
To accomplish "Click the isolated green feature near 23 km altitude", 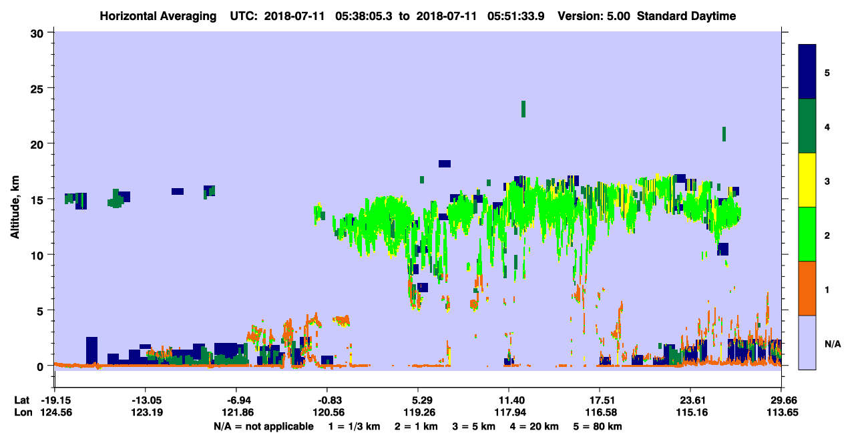I will coord(523,109).
